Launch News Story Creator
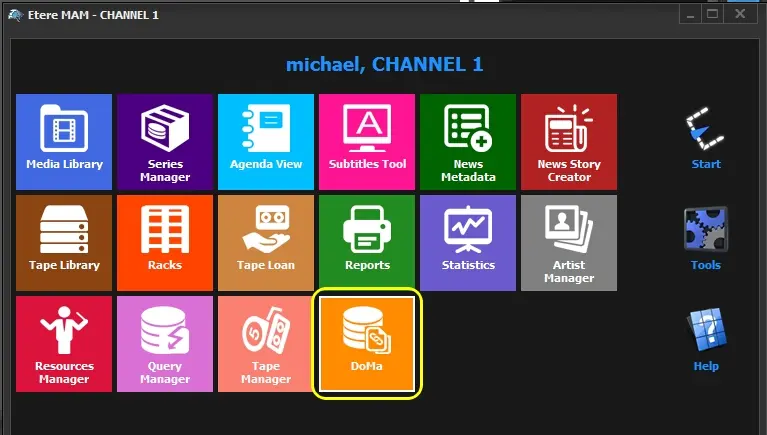Screen dimensions: 767x435 pyautogui.click(x=569, y=141)
